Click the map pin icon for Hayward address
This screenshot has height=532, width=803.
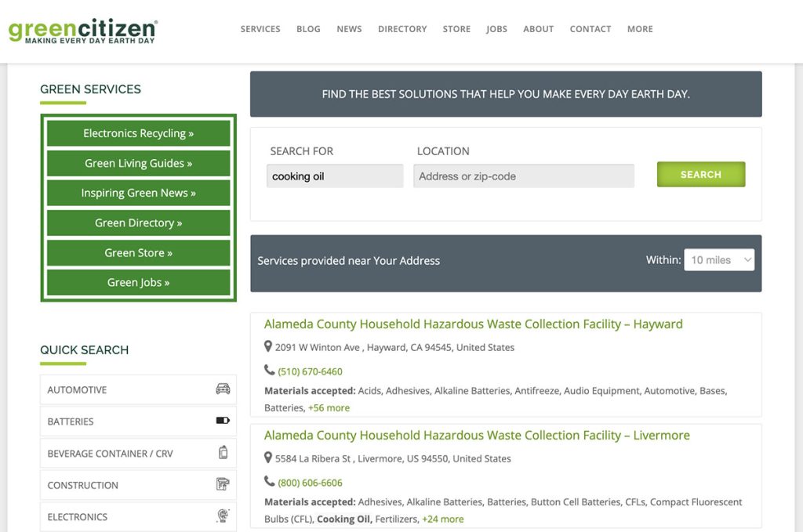268,346
